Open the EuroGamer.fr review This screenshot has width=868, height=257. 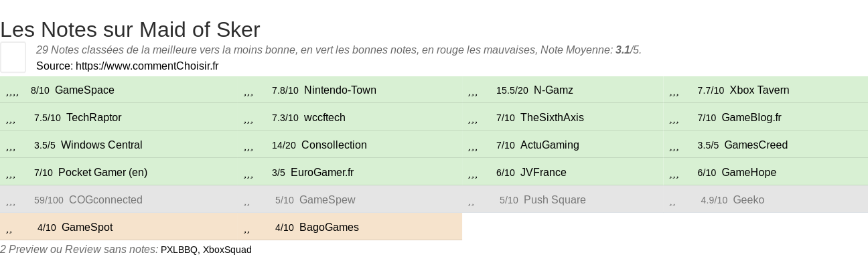coord(322,173)
